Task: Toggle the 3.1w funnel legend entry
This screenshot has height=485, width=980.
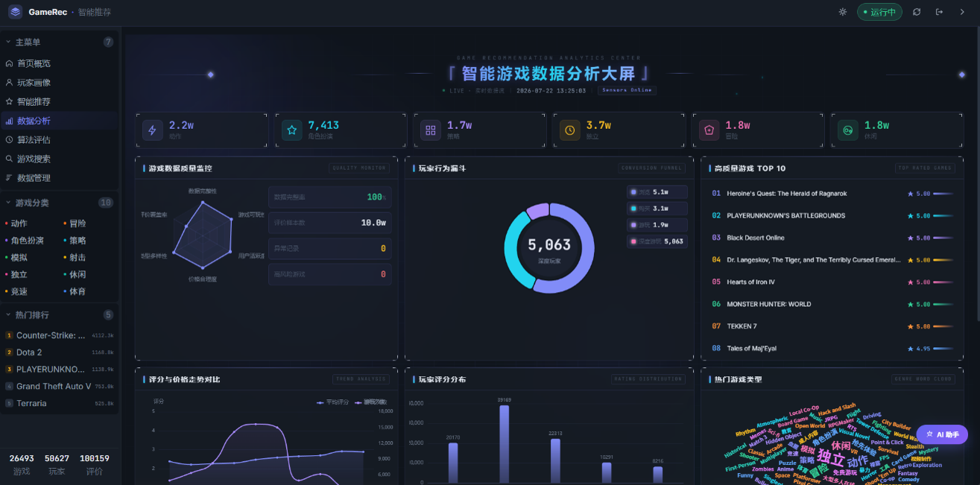Action: pos(657,209)
